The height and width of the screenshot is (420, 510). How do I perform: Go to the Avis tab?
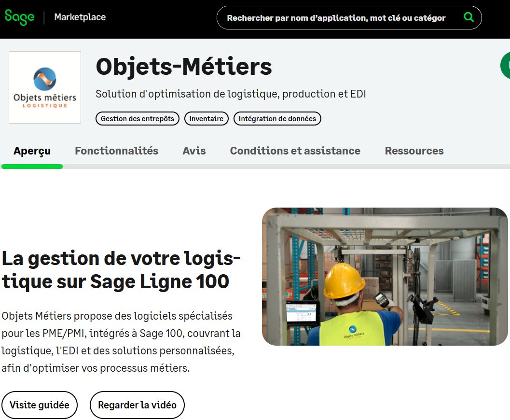[x=194, y=151]
